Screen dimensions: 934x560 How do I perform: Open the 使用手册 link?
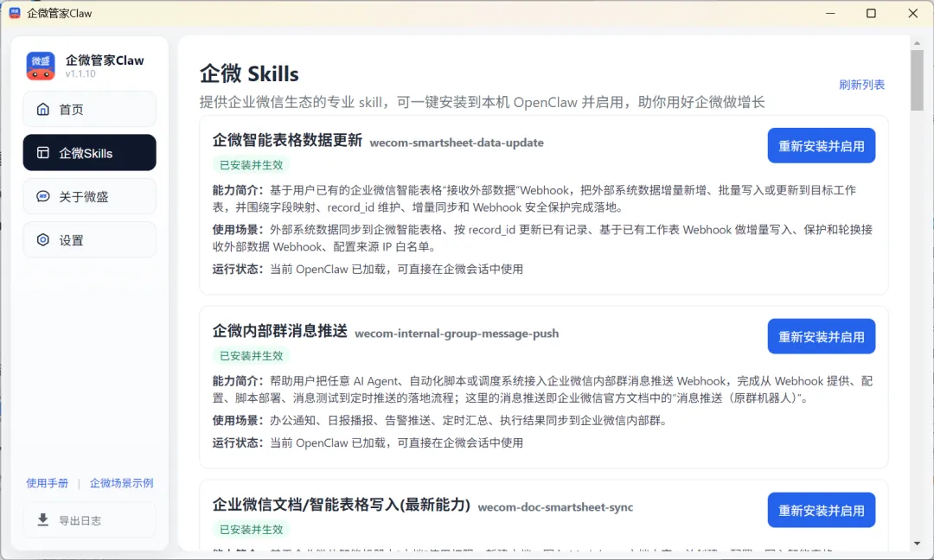click(x=47, y=482)
